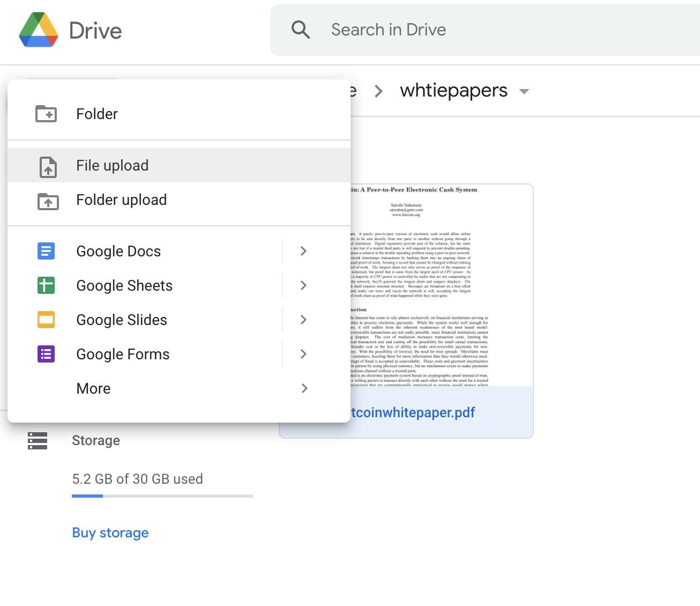This screenshot has height=606, width=700.
Task: Click the blue Google Docs icon
Action: [46, 251]
